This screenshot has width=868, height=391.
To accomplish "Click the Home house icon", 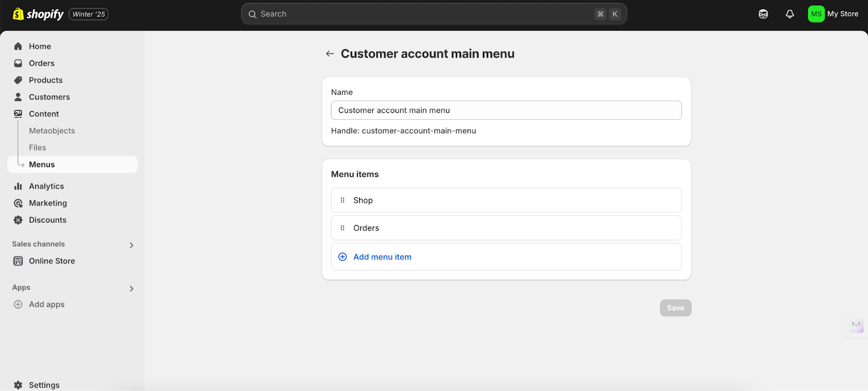I will (x=18, y=47).
